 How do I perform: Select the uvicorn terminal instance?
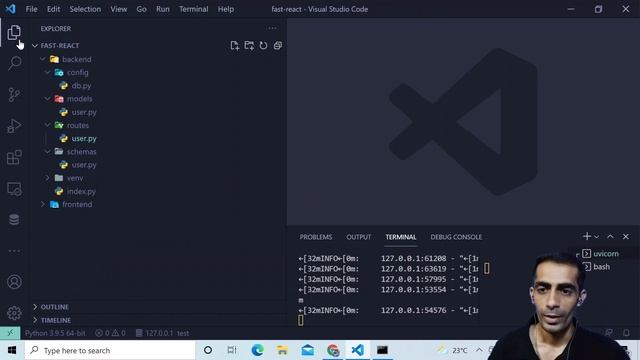coord(605,253)
